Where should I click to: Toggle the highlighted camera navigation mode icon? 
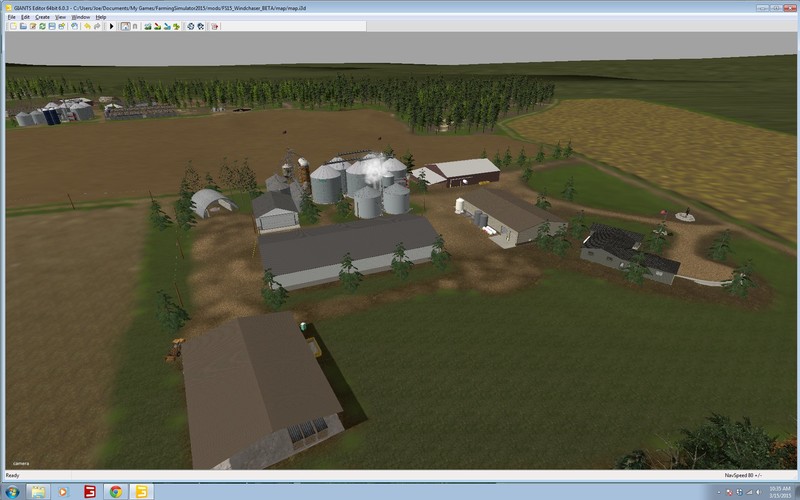click(x=125, y=26)
